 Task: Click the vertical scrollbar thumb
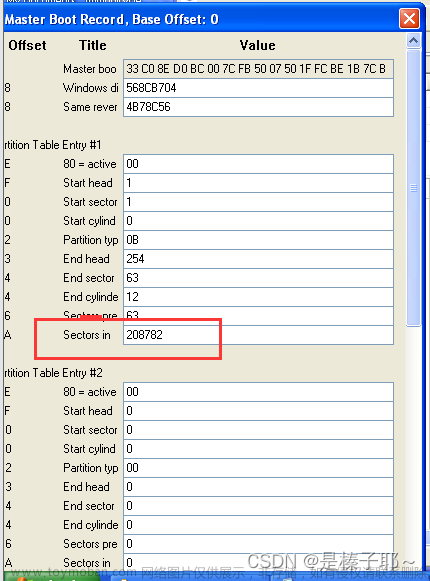tap(413, 188)
